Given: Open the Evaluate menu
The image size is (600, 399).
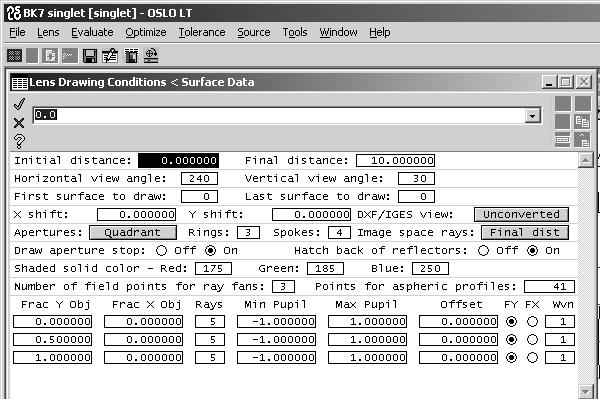Looking at the screenshot, I should [92, 33].
